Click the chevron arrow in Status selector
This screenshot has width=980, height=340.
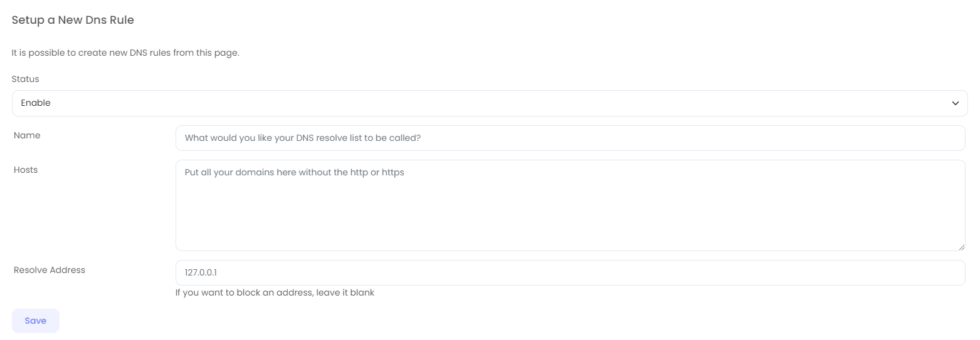click(955, 103)
